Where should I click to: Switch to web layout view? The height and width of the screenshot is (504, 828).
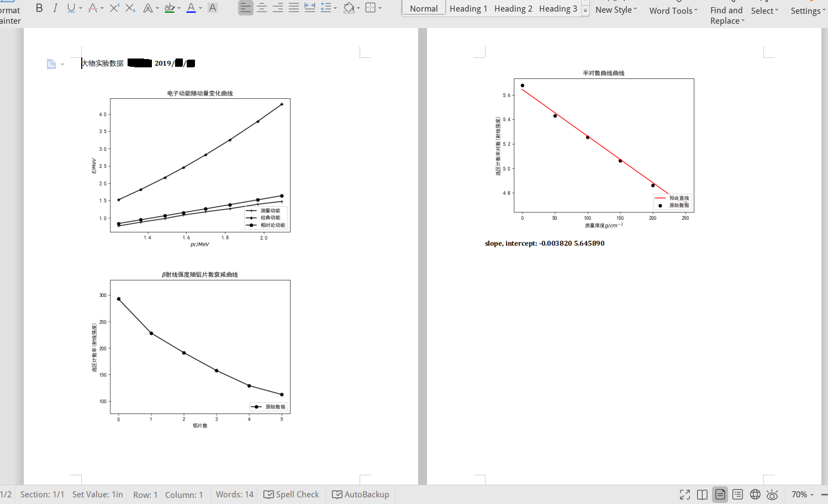(x=755, y=495)
